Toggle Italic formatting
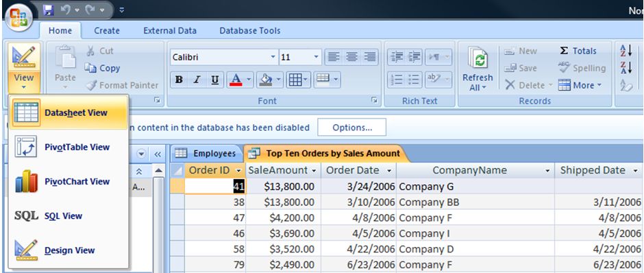 [197, 80]
